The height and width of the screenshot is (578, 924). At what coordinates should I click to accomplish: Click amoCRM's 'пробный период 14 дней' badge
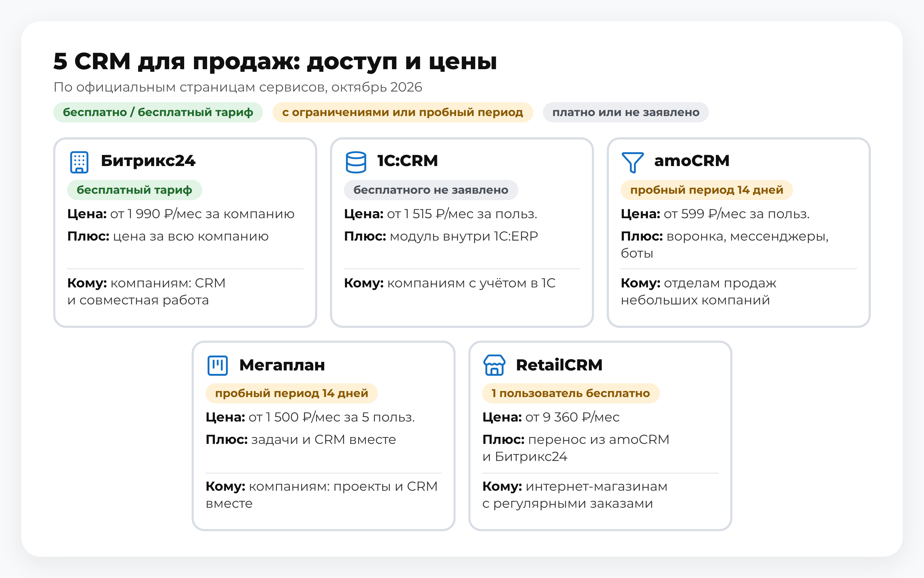click(707, 190)
